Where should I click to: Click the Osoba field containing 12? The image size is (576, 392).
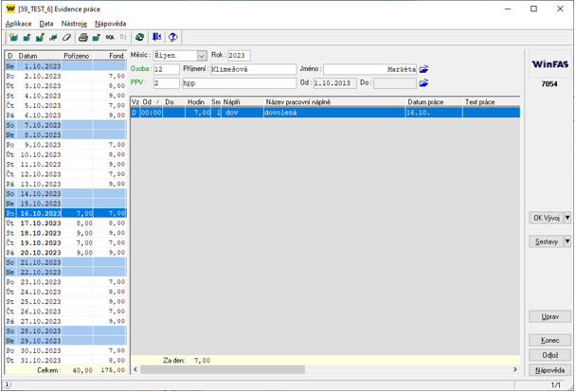167,69
